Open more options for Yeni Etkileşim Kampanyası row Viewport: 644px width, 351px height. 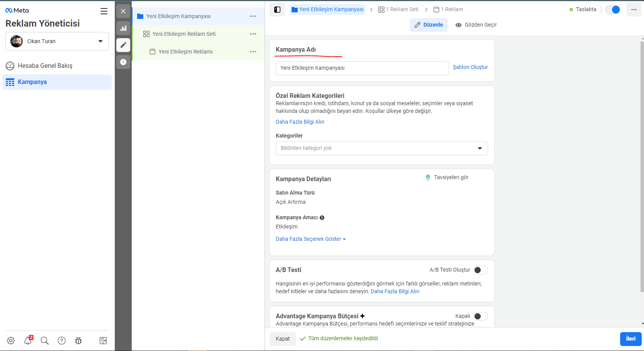(253, 16)
